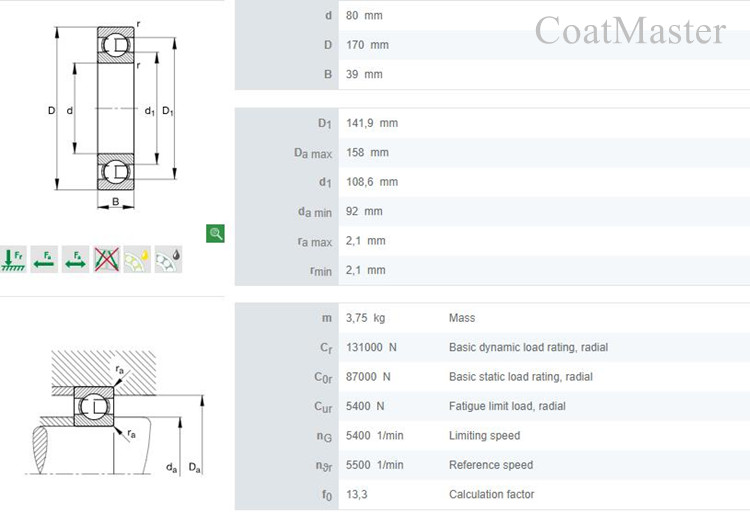The image size is (750, 512).
Task: Select the Cr value 131000 N
Action: click(x=371, y=347)
